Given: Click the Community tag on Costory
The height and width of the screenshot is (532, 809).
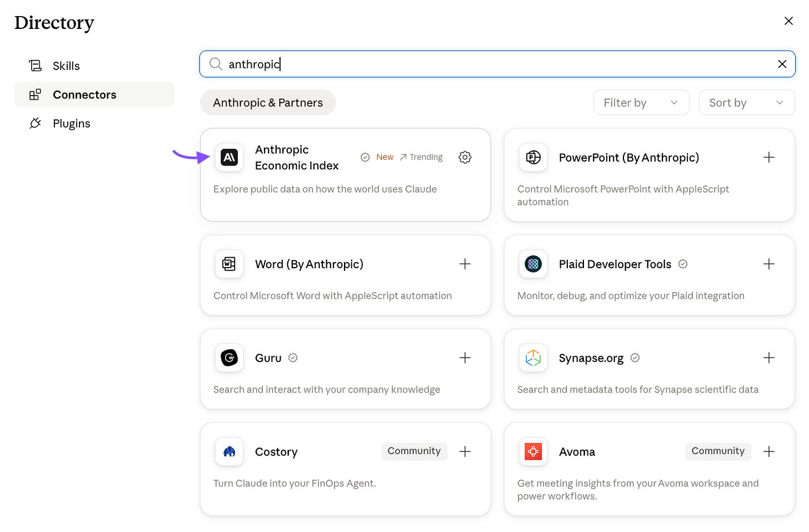Looking at the screenshot, I should (414, 451).
